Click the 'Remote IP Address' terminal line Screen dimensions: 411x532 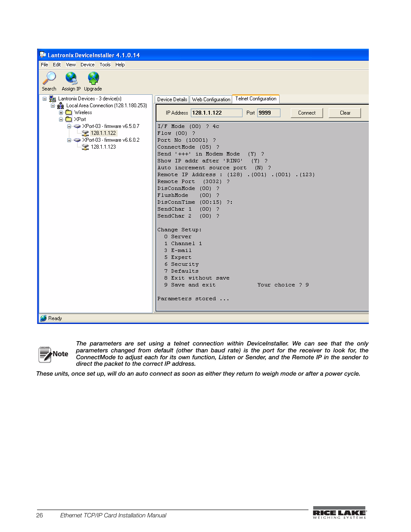tap(236, 174)
